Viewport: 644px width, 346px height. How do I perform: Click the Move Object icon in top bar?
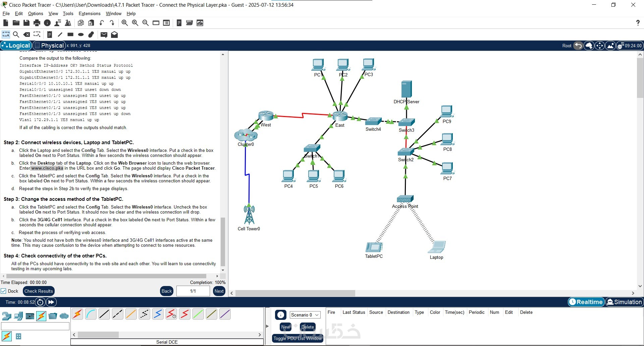click(x=600, y=46)
